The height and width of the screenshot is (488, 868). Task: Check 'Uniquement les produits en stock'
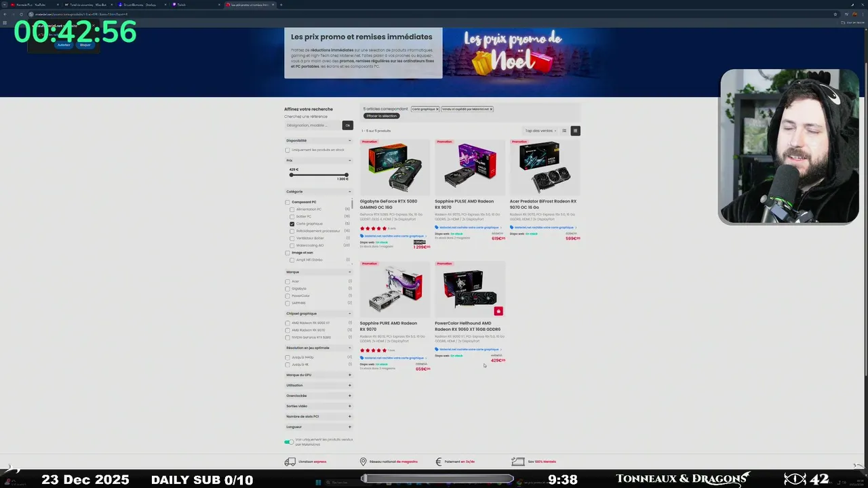pos(288,150)
